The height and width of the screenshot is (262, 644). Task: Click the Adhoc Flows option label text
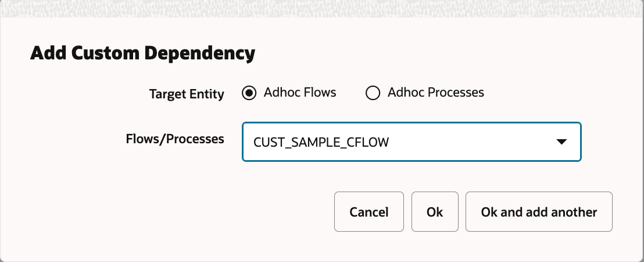tap(299, 93)
